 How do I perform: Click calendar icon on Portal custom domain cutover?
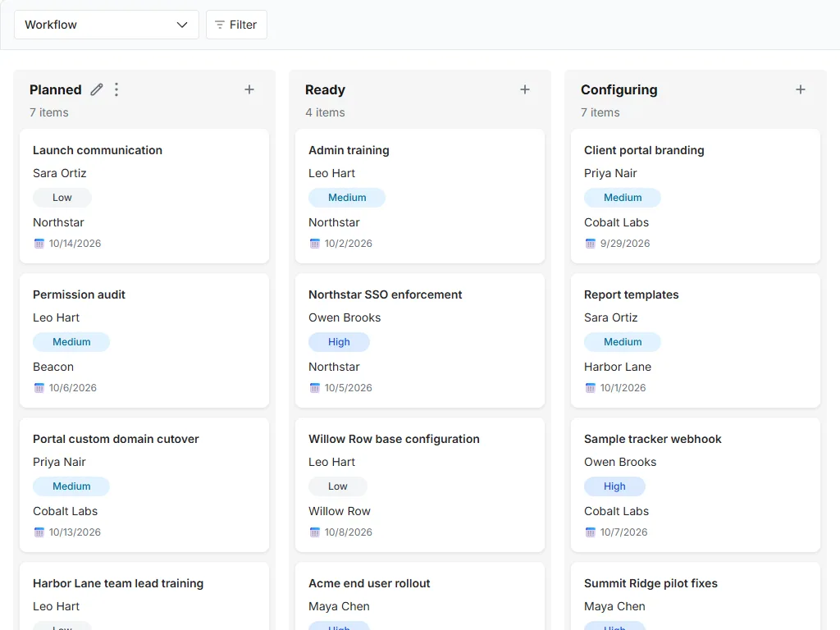(x=39, y=532)
